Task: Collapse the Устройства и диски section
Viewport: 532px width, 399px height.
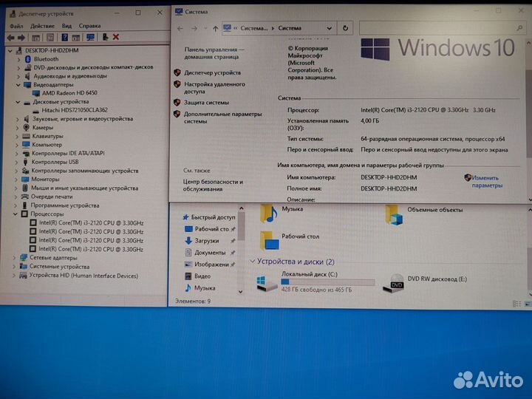Action: tap(253, 262)
